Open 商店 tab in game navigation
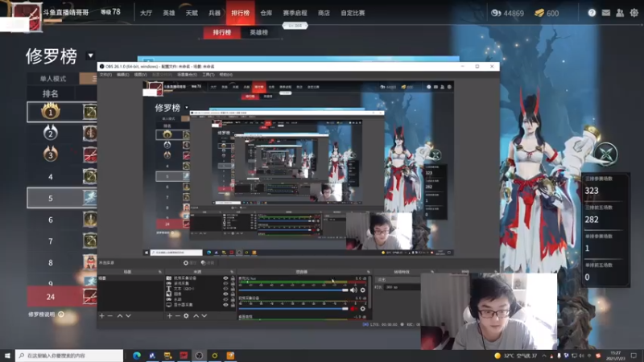This screenshot has width=644, height=362. tap(324, 13)
